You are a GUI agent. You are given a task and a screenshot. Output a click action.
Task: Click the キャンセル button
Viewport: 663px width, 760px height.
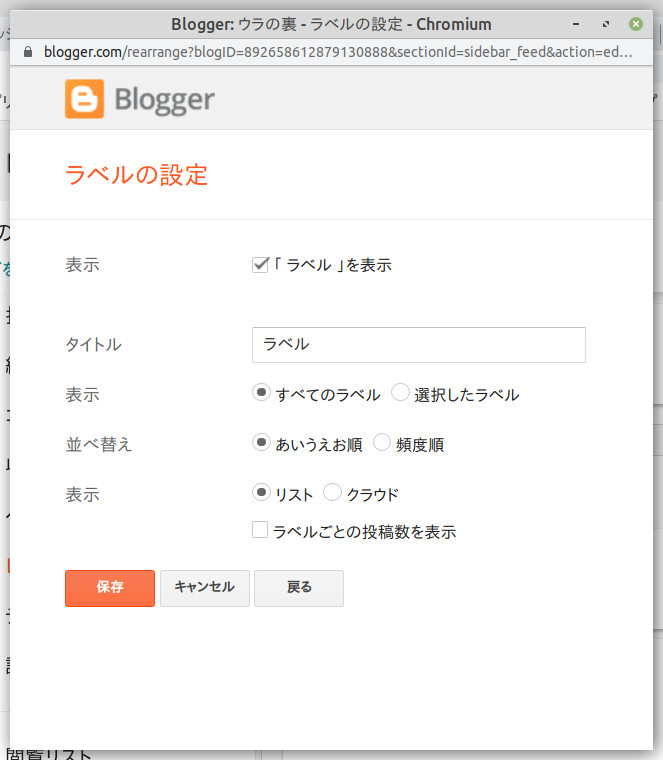click(x=205, y=588)
